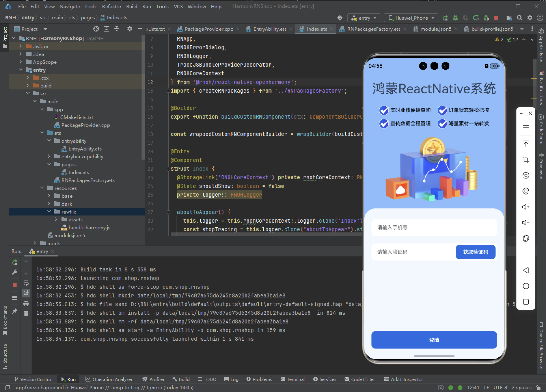Click the 获取验证码 button in phone
546x392 pixels.
(475, 252)
